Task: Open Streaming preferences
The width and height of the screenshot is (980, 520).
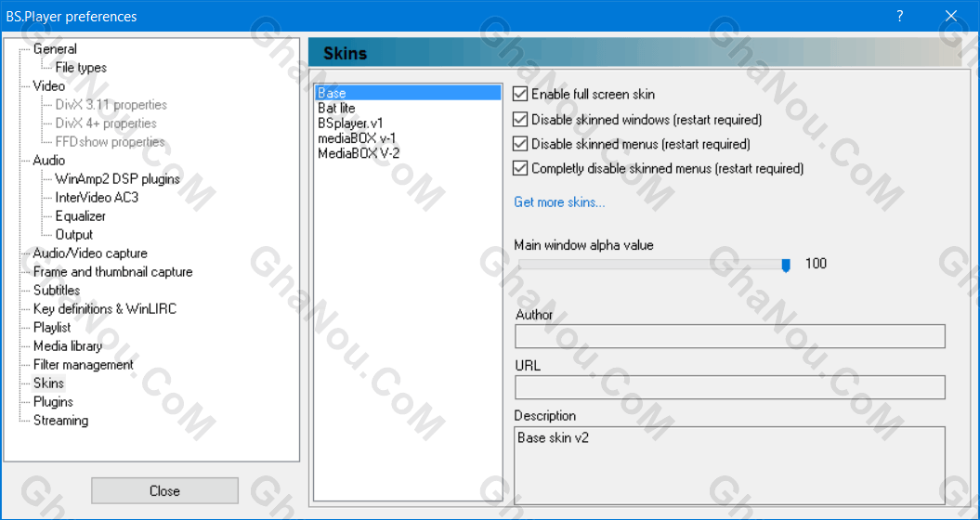Action: (60, 421)
